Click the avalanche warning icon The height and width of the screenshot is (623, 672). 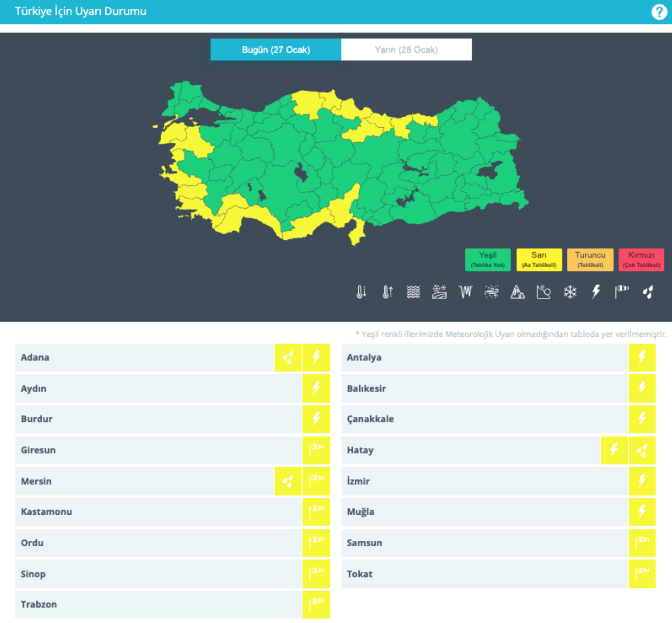tap(517, 292)
